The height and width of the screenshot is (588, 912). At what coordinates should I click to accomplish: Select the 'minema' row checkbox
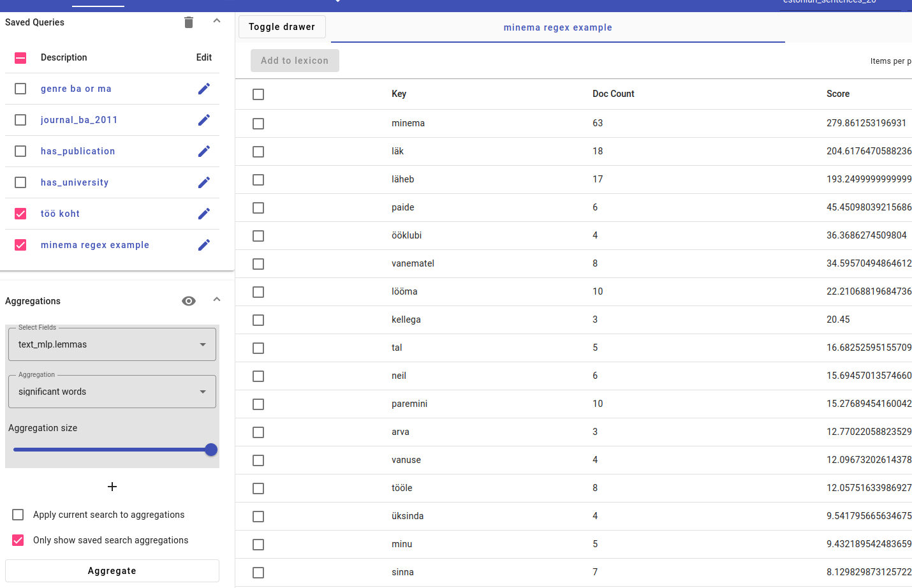click(x=258, y=124)
